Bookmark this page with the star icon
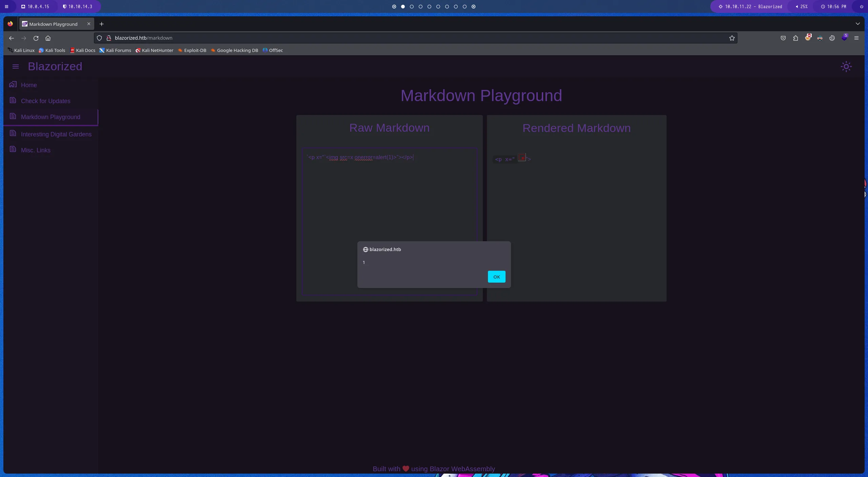This screenshot has height=477, width=868. point(732,38)
